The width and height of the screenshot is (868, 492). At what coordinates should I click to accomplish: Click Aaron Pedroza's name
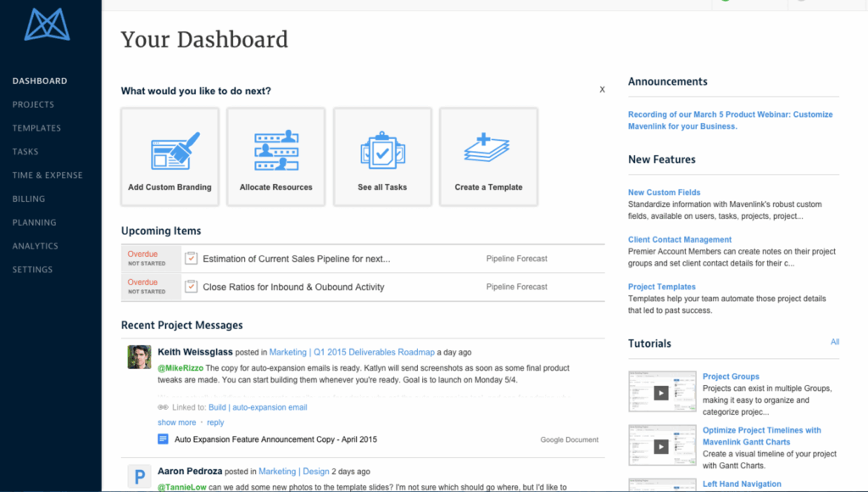click(190, 471)
